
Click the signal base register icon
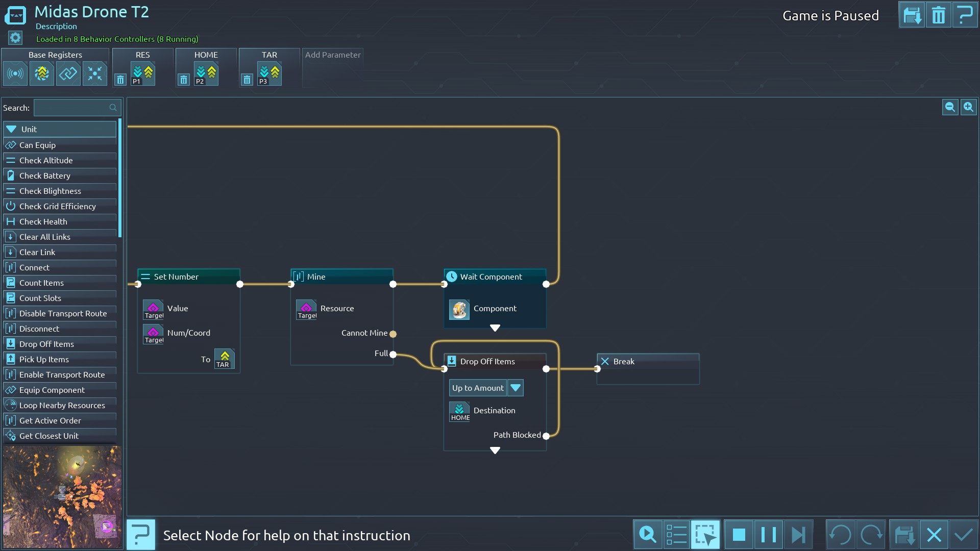pyautogui.click(x=15, y=74)
